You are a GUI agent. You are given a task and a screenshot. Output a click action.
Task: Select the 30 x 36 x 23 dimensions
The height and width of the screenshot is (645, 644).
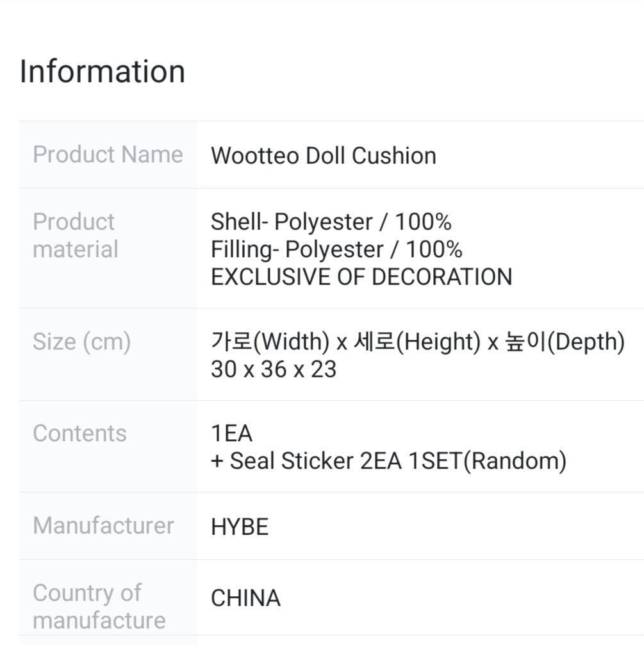tap(274, 369)
